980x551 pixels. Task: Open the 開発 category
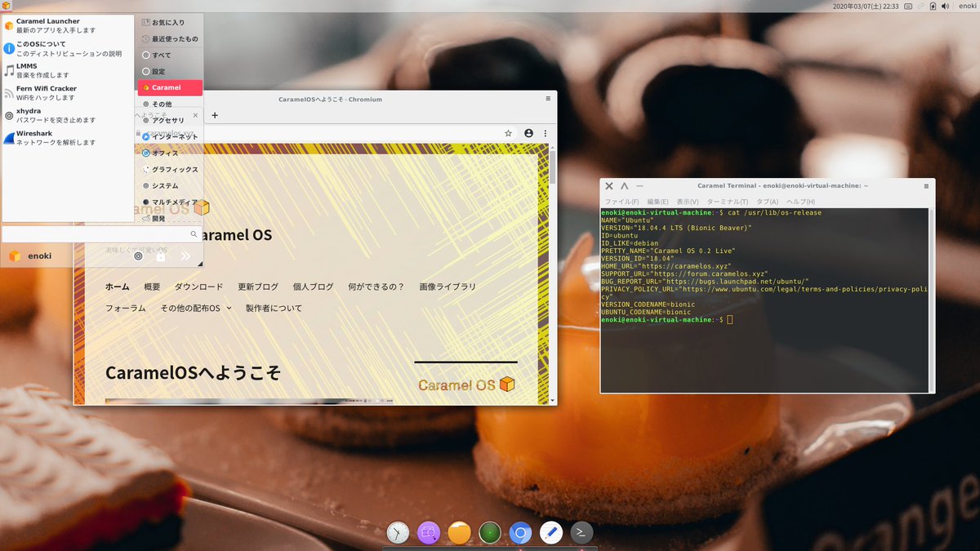(170, 218)
